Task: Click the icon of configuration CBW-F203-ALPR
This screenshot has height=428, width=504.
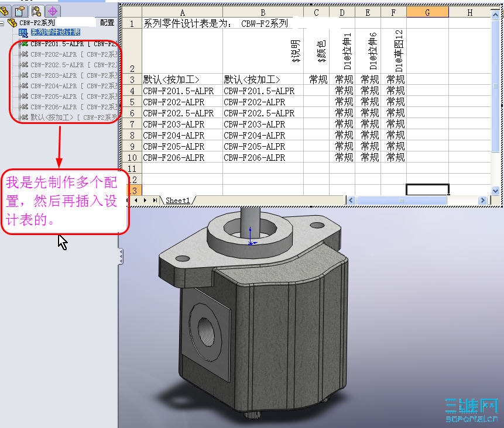Action: (x=23, y=75)
